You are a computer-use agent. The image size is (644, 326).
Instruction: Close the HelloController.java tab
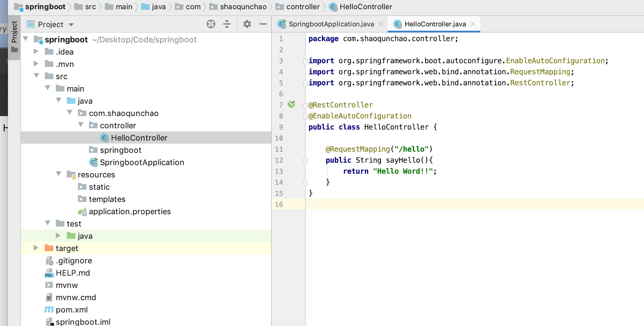(473, 24)
